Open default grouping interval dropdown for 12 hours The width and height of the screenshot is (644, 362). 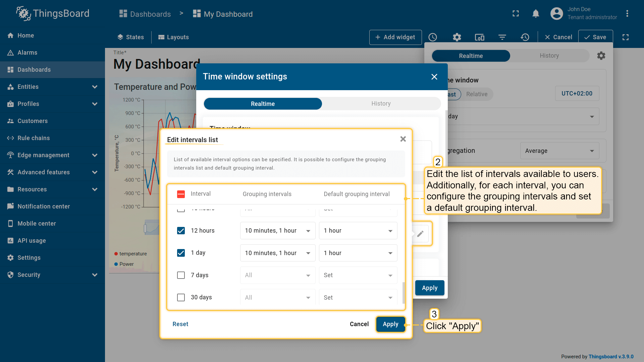358,231
